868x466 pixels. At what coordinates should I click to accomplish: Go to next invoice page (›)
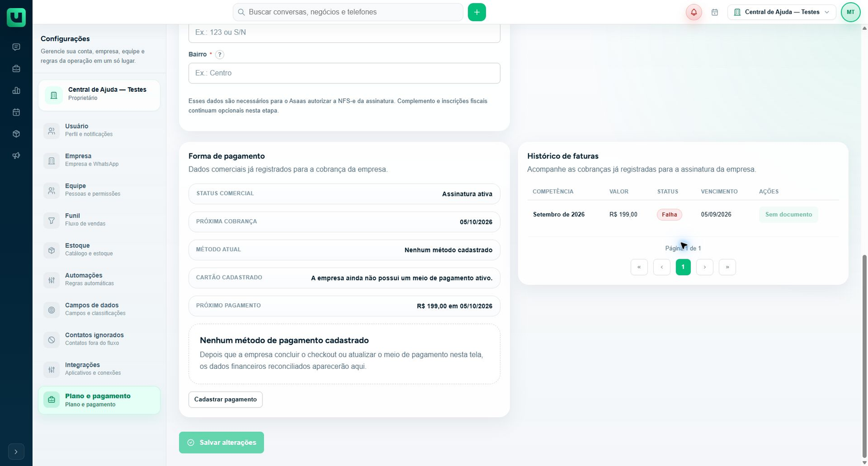pos(705,267)
